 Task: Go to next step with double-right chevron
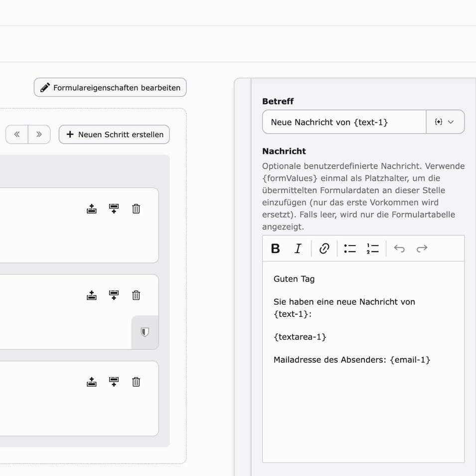pyautogui.click(x=39, y=134)
